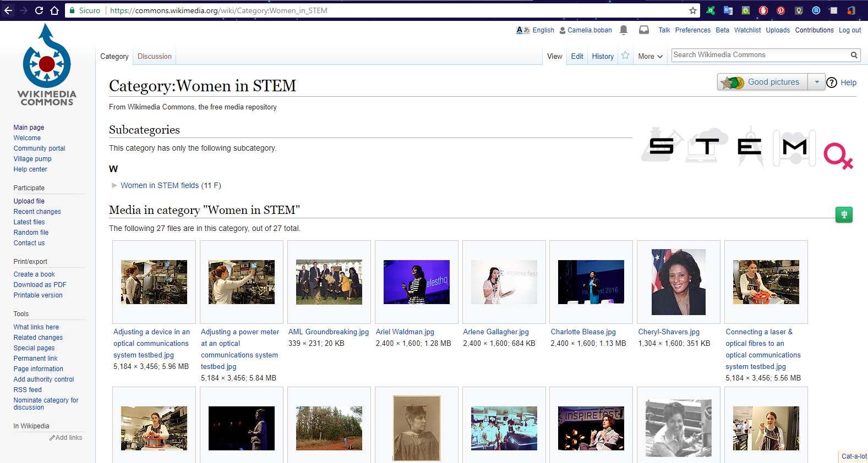Open the Upload file link
The width and height of the screenshot is (868, 463).
29,201
